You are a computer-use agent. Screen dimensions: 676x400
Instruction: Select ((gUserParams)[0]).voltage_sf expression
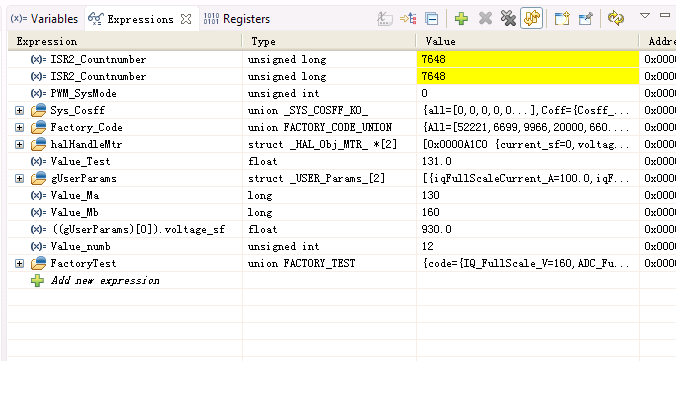click(138, 229)
